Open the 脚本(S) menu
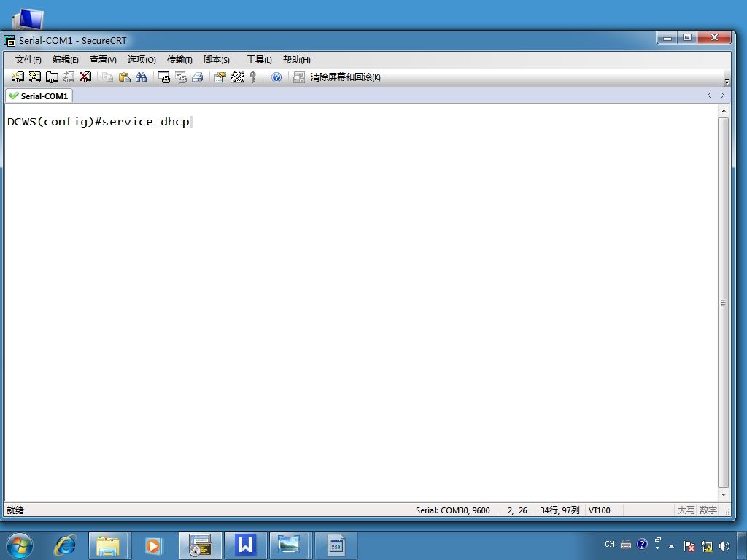Image resolution: width=747 pixels, height=560 pixels. (x=216, y=60)
